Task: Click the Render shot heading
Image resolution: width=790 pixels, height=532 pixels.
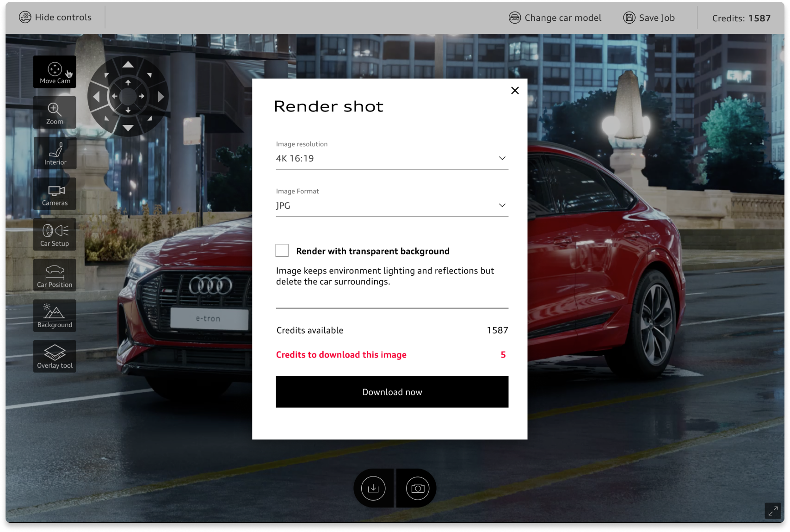Action: click(x=328, y=106)
